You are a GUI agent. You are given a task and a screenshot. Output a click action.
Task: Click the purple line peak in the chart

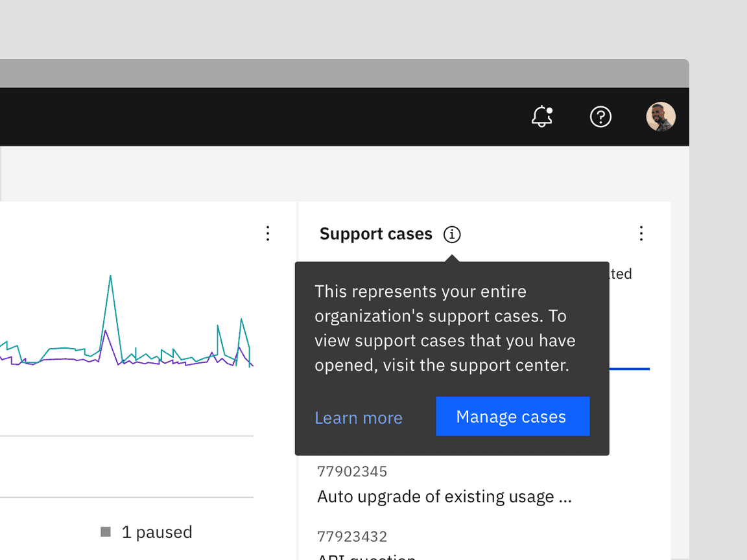pos(104,332)
